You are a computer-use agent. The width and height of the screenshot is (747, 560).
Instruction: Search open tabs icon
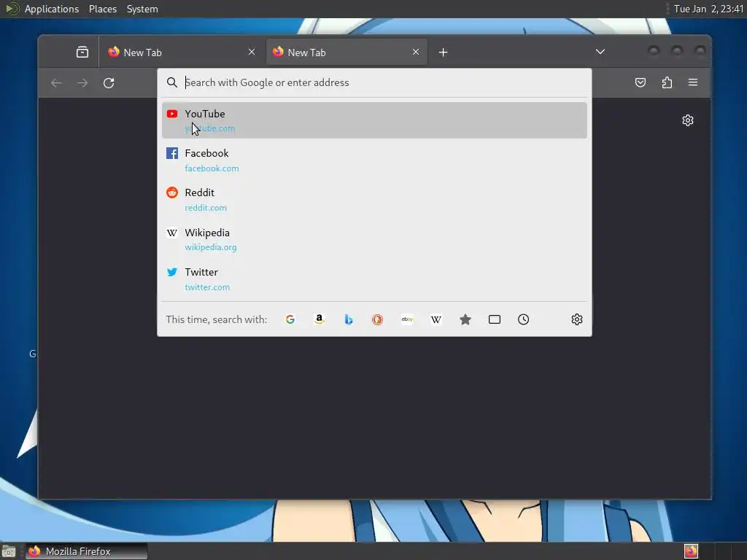(x=495, y=319)
